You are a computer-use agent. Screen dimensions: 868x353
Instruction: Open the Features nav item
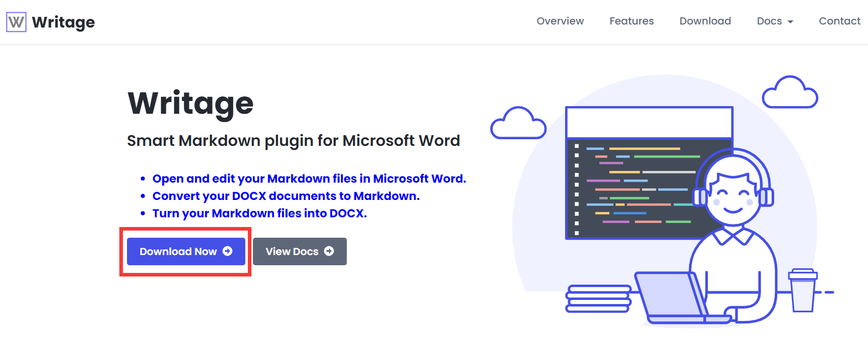pos(631,21)
